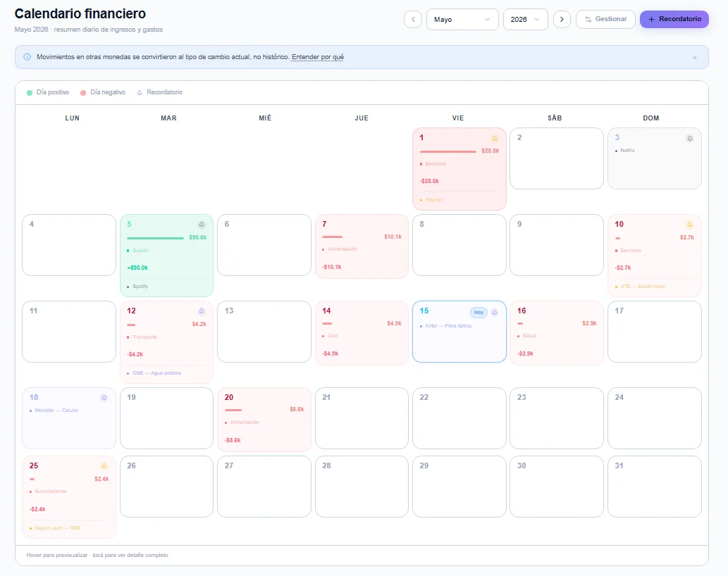Click bell reminder icon on day 12
Image resolution: width=728 pixels, height=576 pixels.
point(202,311)
